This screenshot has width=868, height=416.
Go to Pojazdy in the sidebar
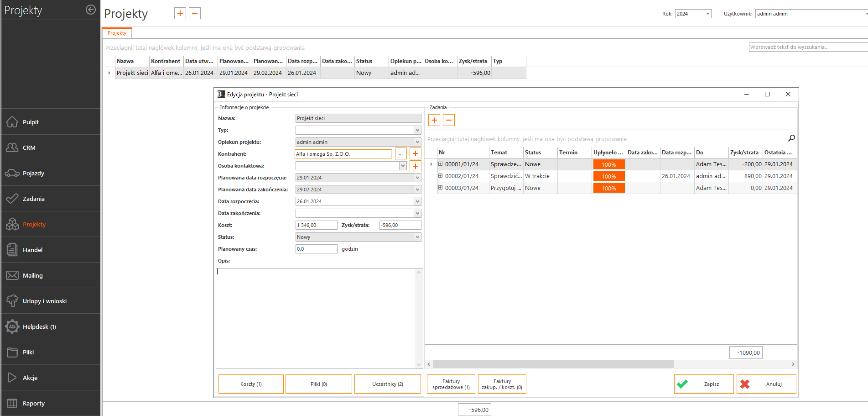[50, 173]
